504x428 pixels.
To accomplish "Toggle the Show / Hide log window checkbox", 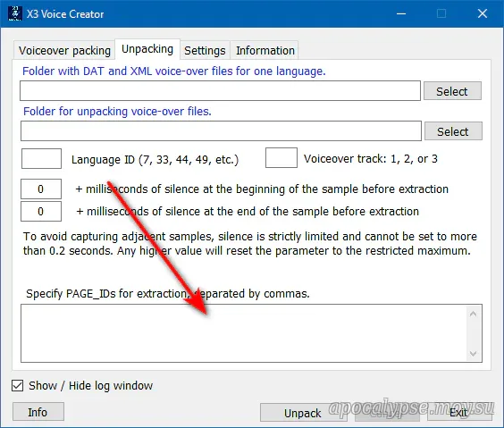I will (x=17, y=386).
